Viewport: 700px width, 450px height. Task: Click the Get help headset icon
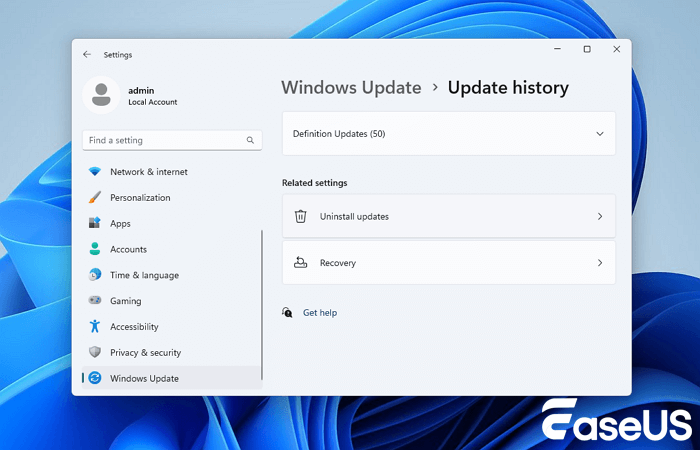[x=287, y=312]
